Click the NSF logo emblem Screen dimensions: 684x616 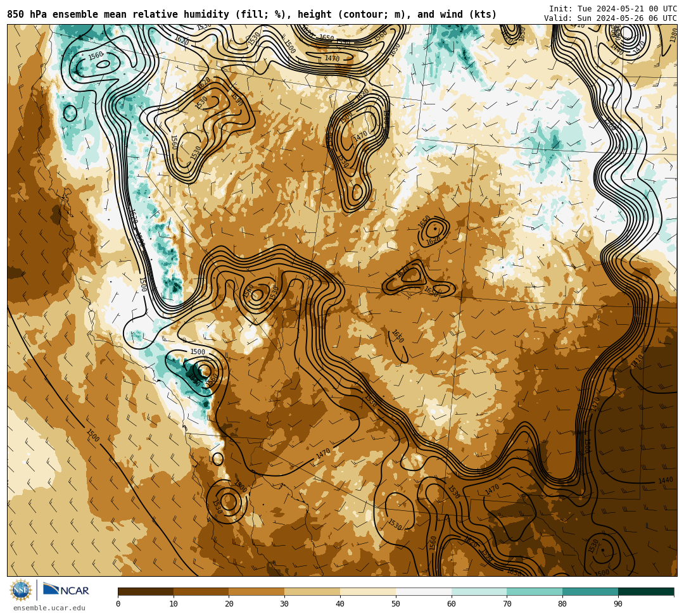20,590
